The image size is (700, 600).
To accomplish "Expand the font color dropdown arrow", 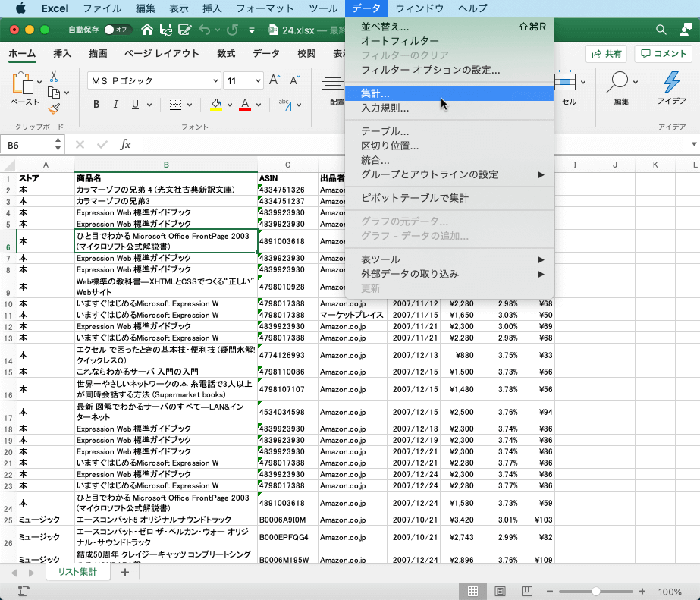I will 259,105.
